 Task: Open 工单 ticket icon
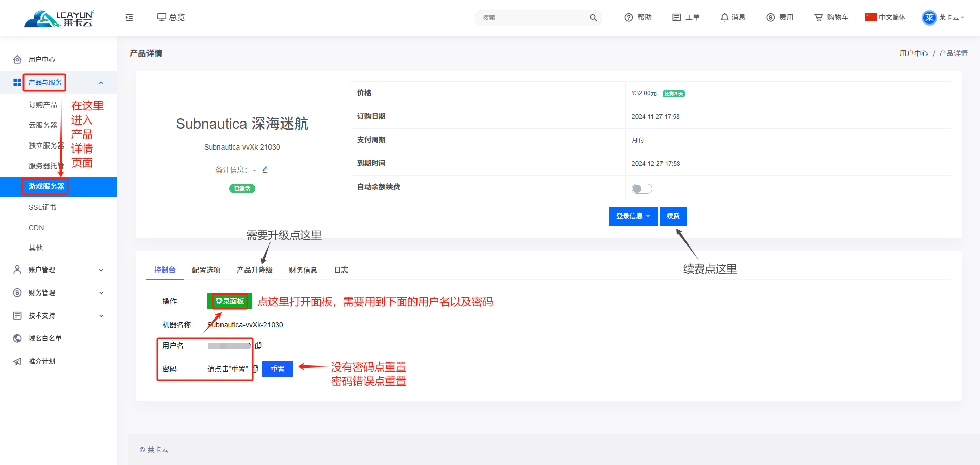[x=677, y=17]
